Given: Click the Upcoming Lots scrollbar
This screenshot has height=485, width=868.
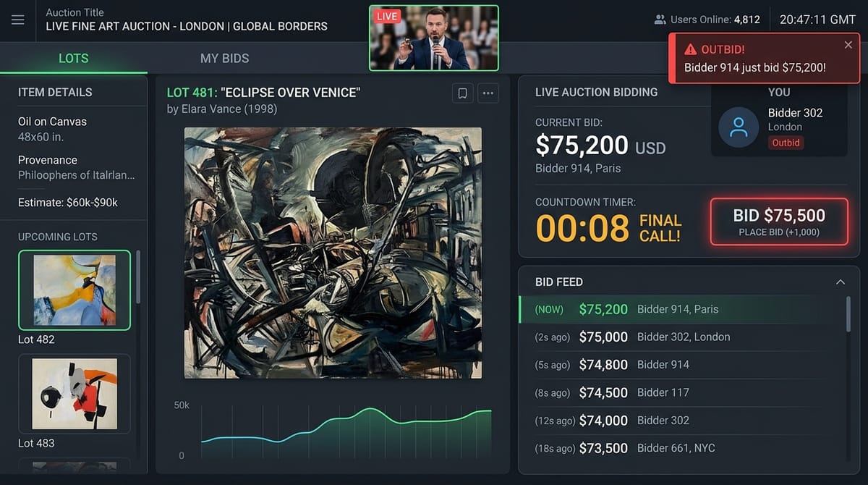Looking at the screenshot, I should point(137,275).
